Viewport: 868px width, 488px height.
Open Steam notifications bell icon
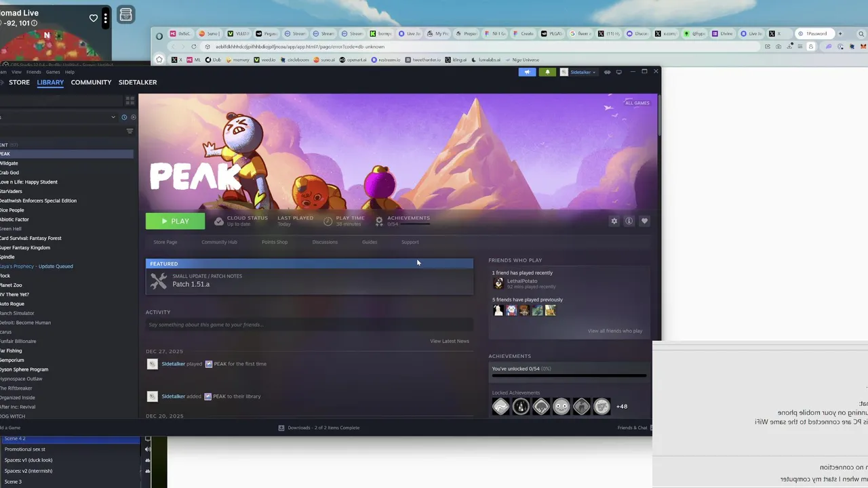click(547, 72)
